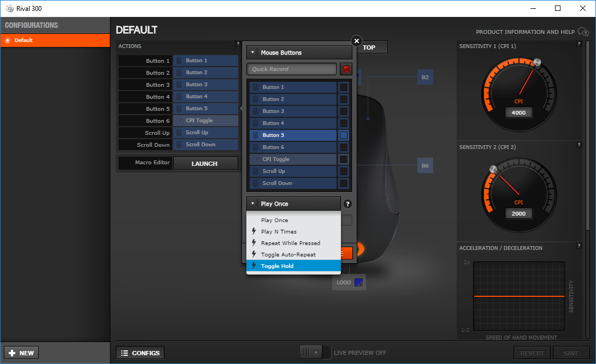Viewport: 596px width, 364px height.
Task: Tick the CPI Toggle checkbox in list
Action: click(x=344, y=159)
